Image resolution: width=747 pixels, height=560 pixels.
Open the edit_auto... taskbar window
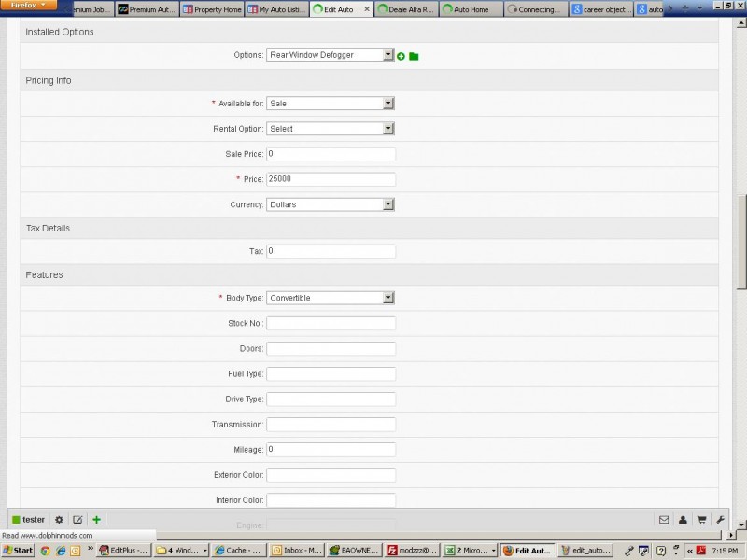click(585, 551)
